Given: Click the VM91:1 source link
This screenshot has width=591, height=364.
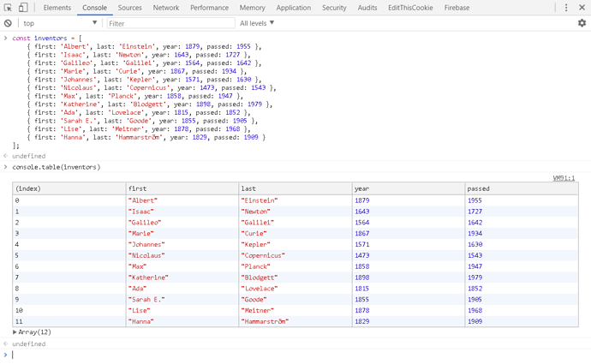Looking at the screenshot, I should point(564,178).
